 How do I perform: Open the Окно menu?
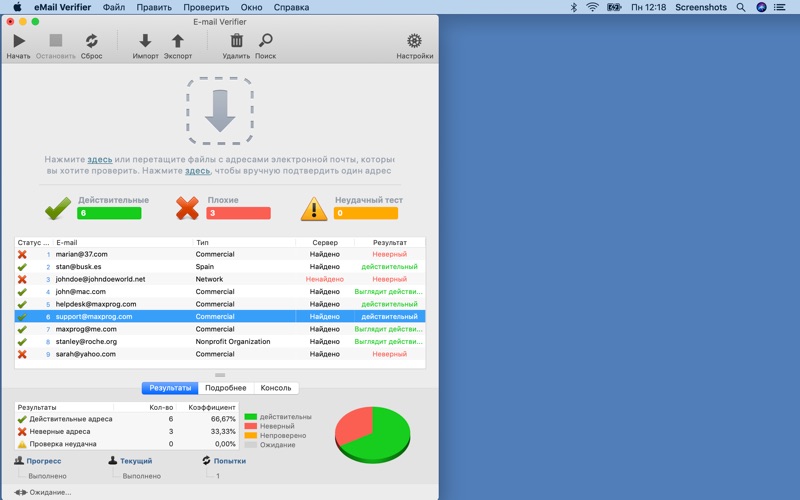coord(252,7)
